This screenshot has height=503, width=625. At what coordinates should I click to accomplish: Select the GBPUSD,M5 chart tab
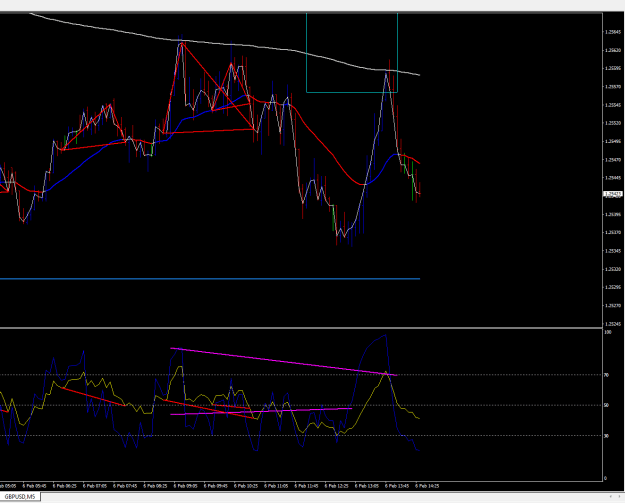[20, 497]
